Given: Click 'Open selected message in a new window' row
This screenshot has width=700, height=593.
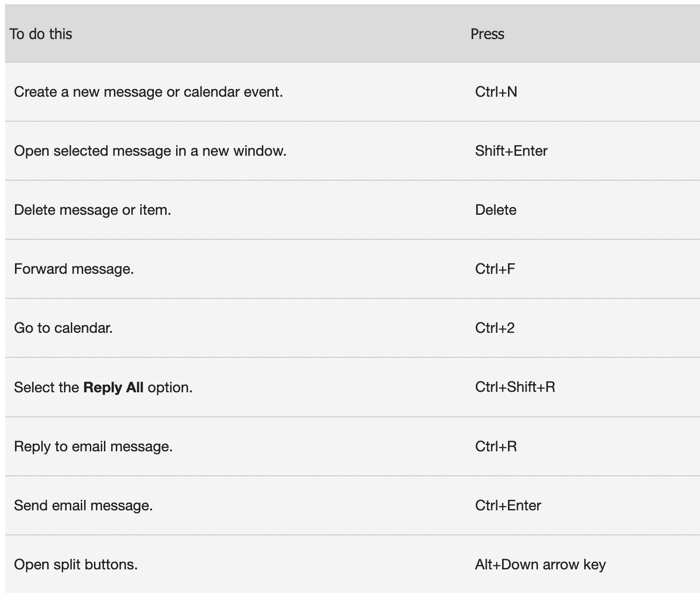Looking at the screenshot, I should (352, 151).
